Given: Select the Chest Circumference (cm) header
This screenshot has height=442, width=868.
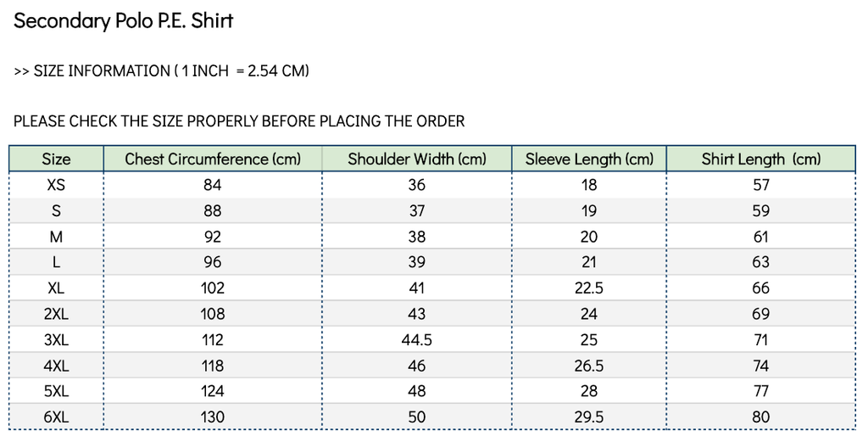Looking at the screenshot, I should (x=213, y=159).
